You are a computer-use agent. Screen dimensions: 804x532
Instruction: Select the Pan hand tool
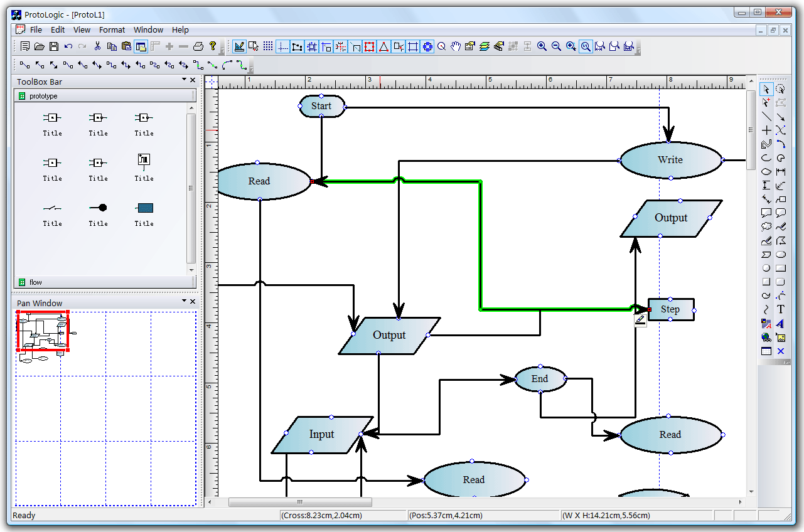456,46
